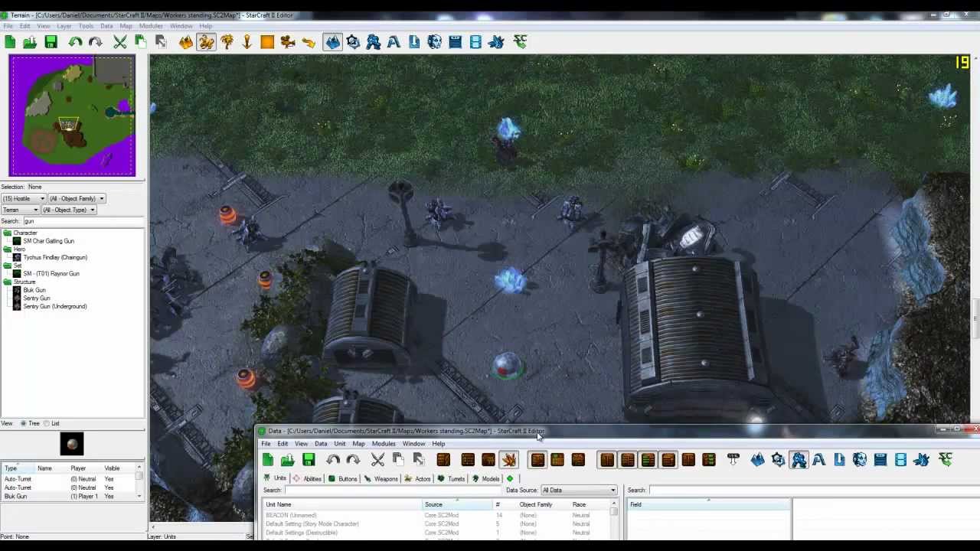Viewport: 980px width, 551px height.
Task: Click the Cut scissors icon in Terrain toolbar
Action: (x=120, y=42)
